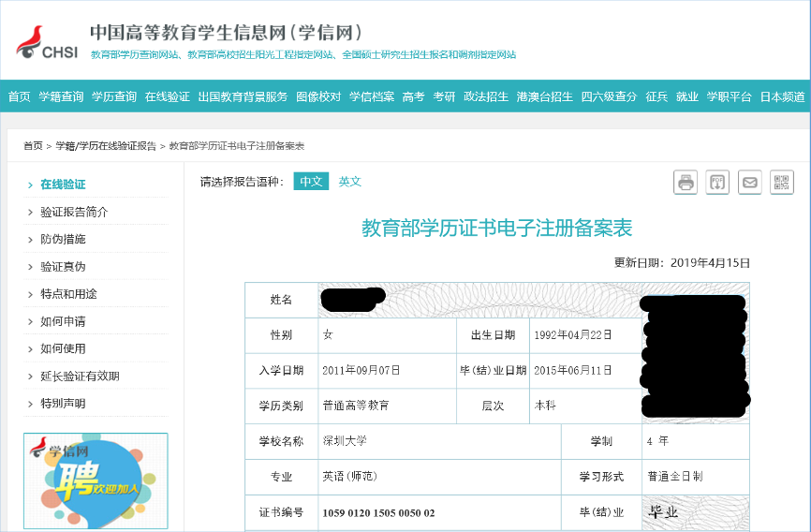Open 学籍查询 navigation item

(x=61, y=96)
